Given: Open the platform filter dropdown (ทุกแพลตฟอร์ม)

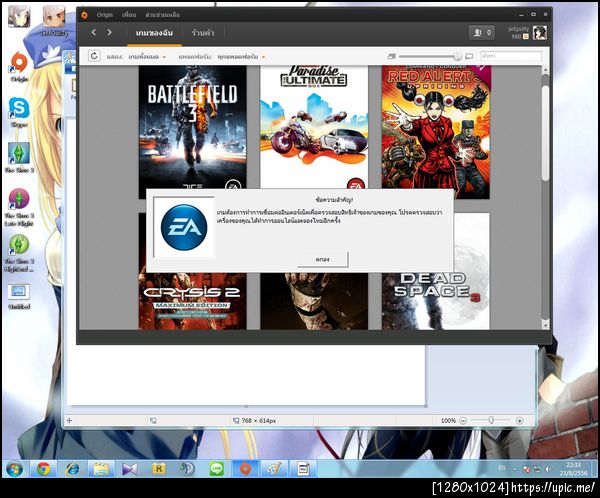Looking at the screenshot, I should point(241,57).
